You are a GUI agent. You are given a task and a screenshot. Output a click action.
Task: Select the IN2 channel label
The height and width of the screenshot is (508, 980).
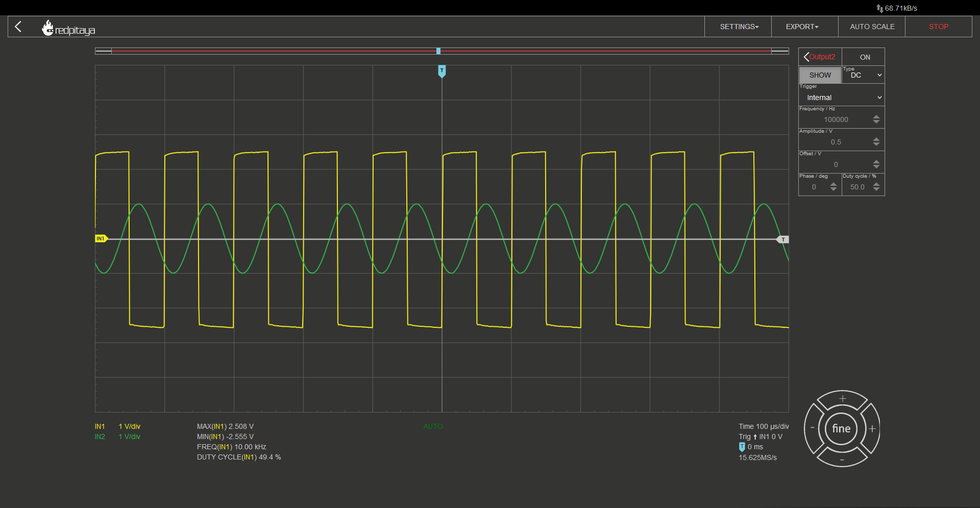[100, 437]
